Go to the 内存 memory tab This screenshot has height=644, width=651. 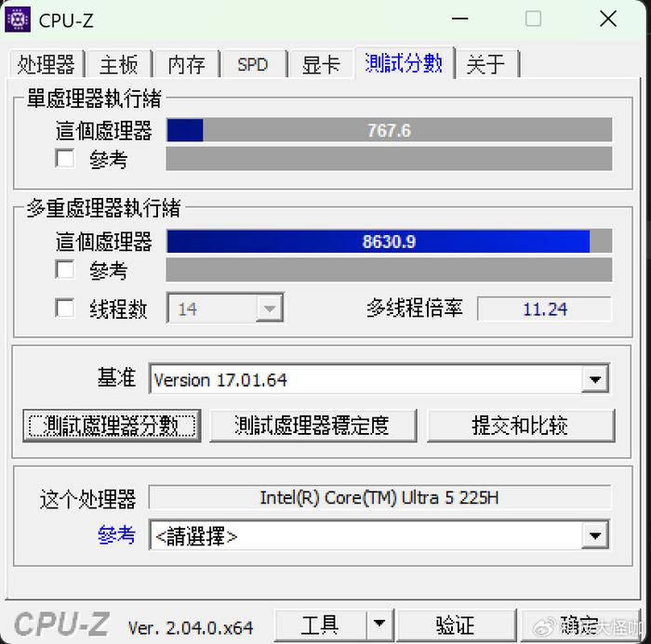coord(186,65)
